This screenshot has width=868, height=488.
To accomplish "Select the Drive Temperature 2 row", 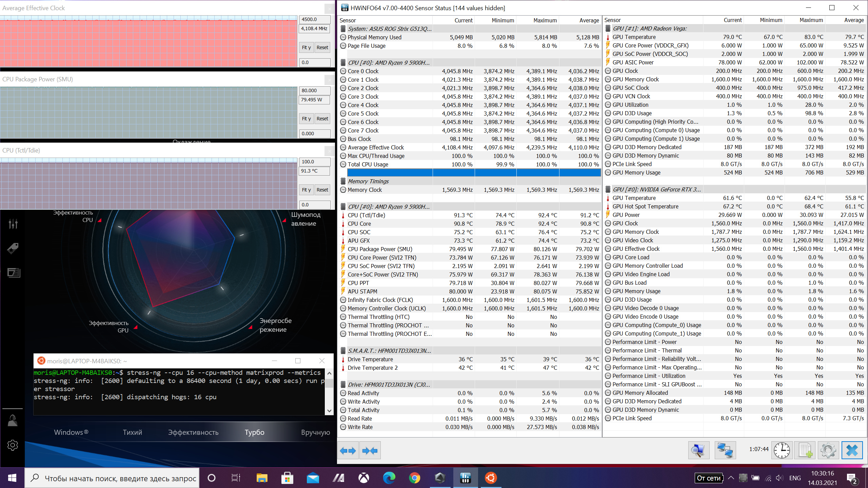I will (470, 368).
